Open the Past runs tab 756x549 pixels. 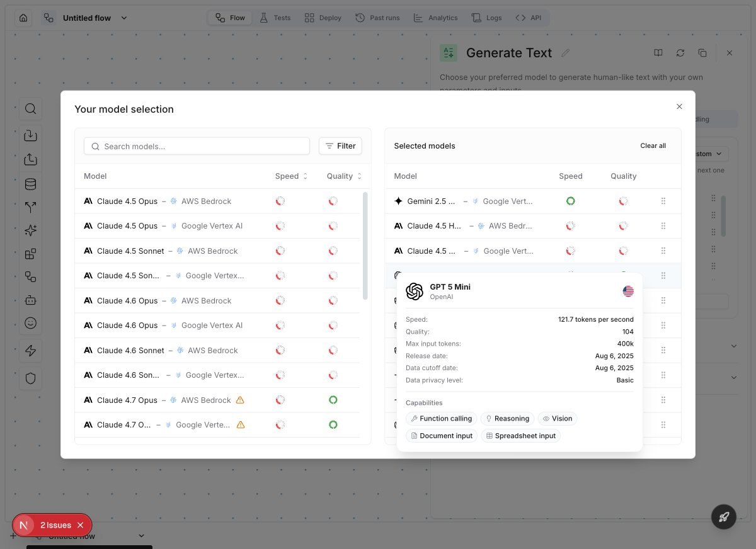click(377, 18)
